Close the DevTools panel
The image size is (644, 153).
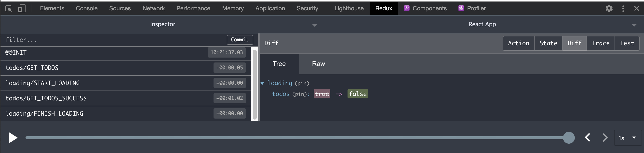pos(636,9)
